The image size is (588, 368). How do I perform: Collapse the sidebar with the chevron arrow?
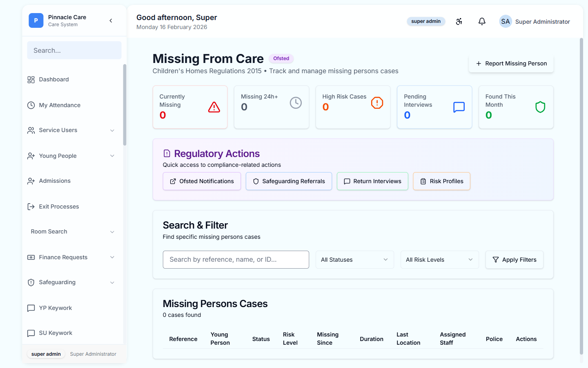tap(111, 20)
